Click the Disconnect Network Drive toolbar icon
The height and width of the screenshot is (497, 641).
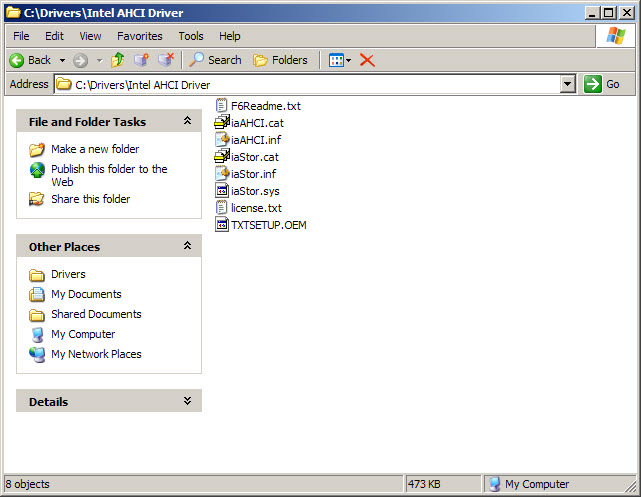click(166, 60)
